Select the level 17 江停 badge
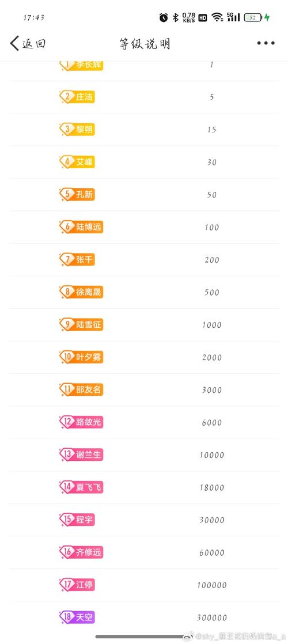Screen dimensions: 288x644 (77, 585)
